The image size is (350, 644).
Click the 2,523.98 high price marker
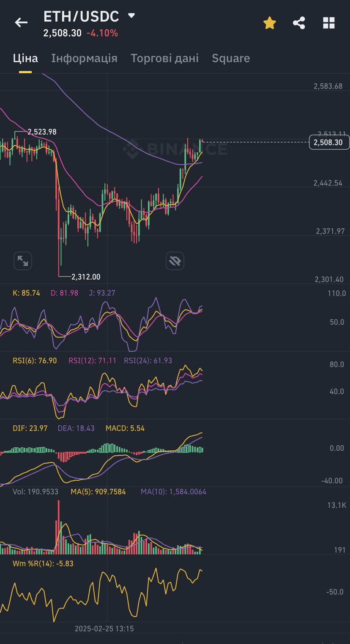pos(42,132)
